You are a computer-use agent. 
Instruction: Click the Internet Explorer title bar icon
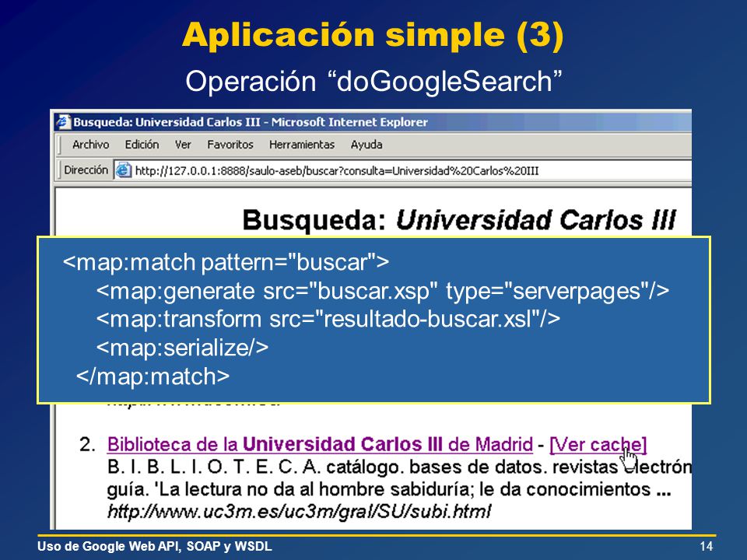click(x=63, y=122)
